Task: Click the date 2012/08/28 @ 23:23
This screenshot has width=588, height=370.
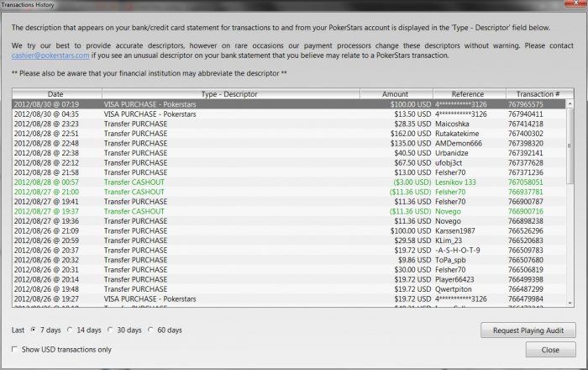Action: [46, 124]
